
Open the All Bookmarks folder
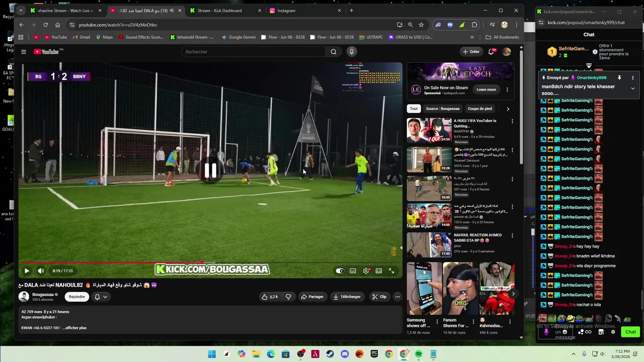tap(502, 37)
